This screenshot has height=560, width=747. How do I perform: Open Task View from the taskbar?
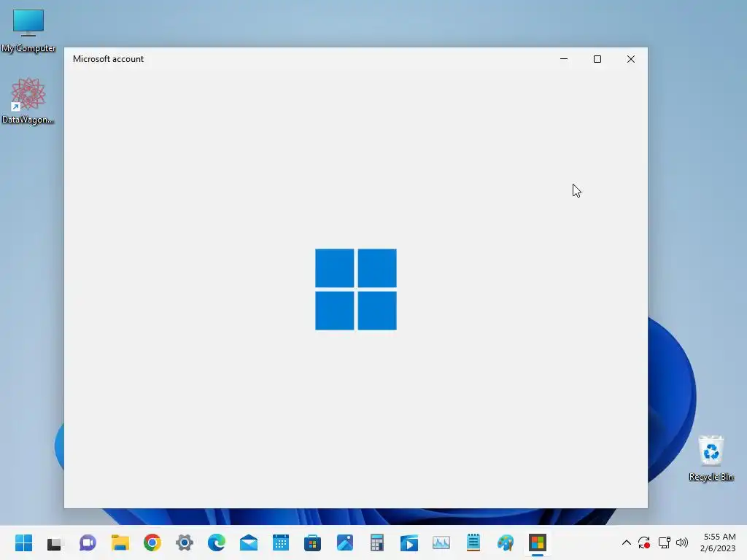click(x=55, y=542)
